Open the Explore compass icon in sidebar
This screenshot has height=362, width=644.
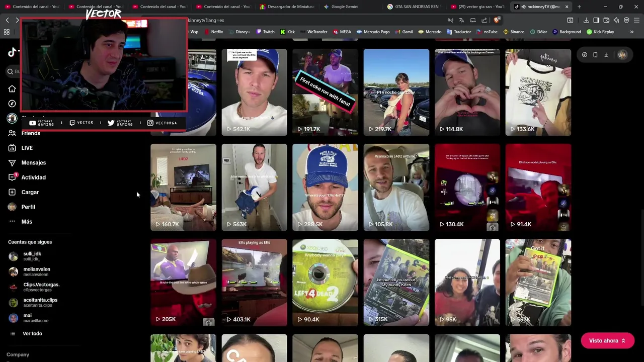tap(12, 104)
